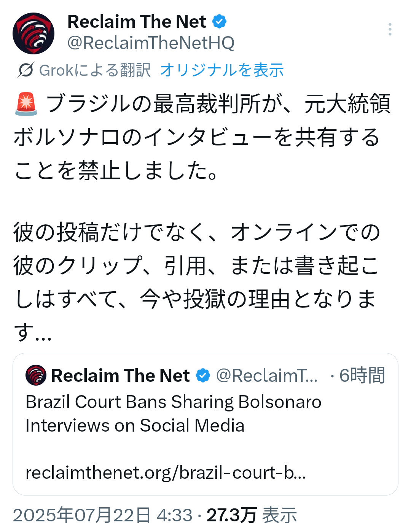Click the @ReclaimTheNetHQ handle
This screenshot has height=532, width=411.
tap(151, 43)
